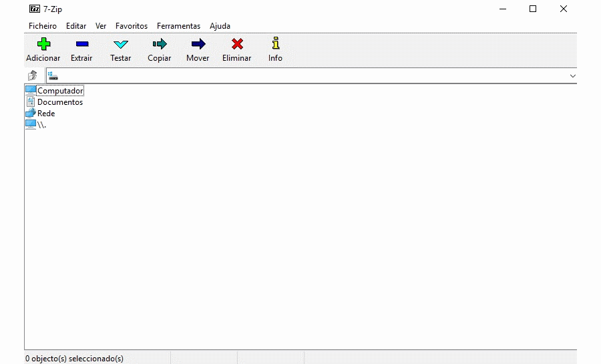The image size is (601, 364).
Task: Click the 7-Zip app icon in the title bar
Action: coord(35,9)
